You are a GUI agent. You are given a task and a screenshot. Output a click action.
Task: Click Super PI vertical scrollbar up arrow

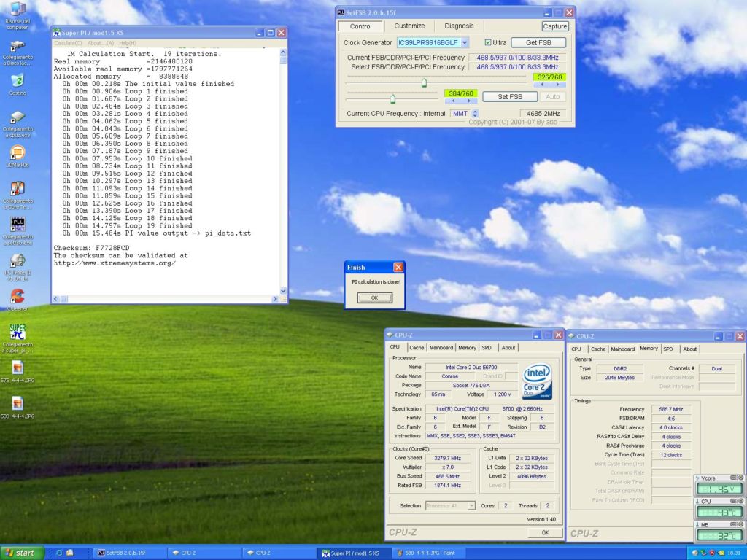284,52
